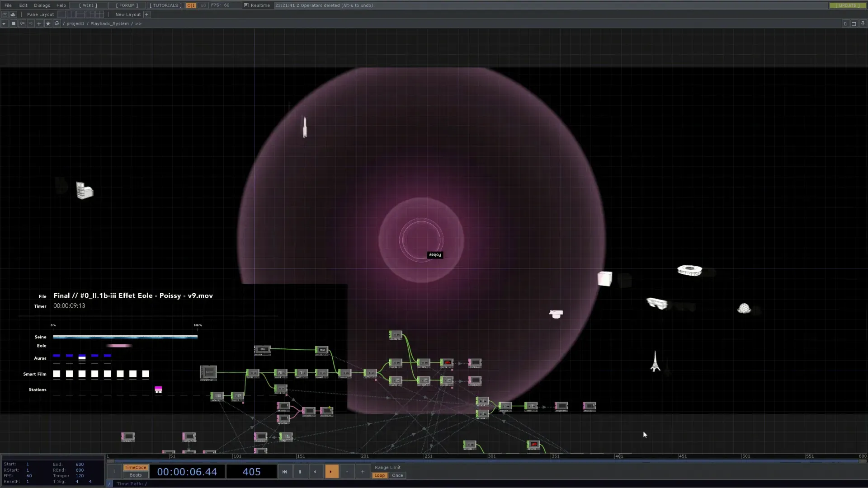Click the home network icon in the path bar
The image size is (868, 488).
57,23
